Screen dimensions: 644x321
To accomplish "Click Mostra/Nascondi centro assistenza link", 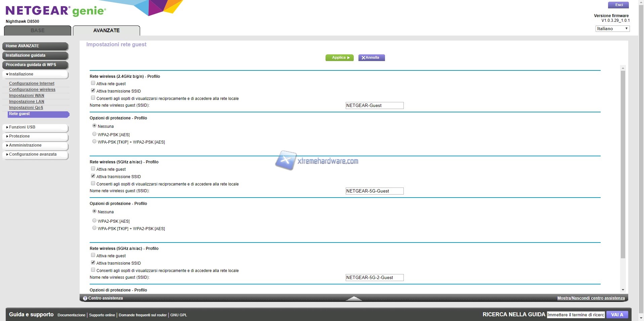I will [x=591, y=298].
